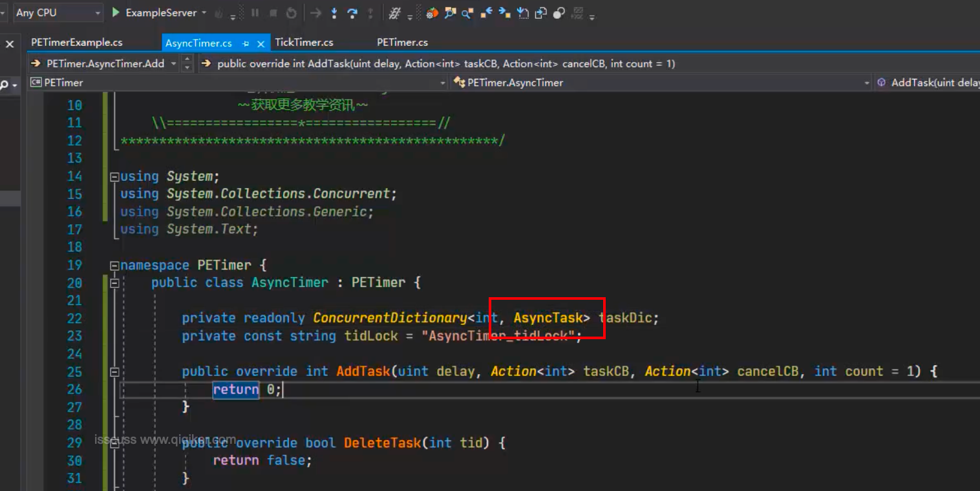Viewport: 980px width, 491px height.
Task: Toggle pin on the AsyncTimer.cs tab
Action: (x=246, y=44)
